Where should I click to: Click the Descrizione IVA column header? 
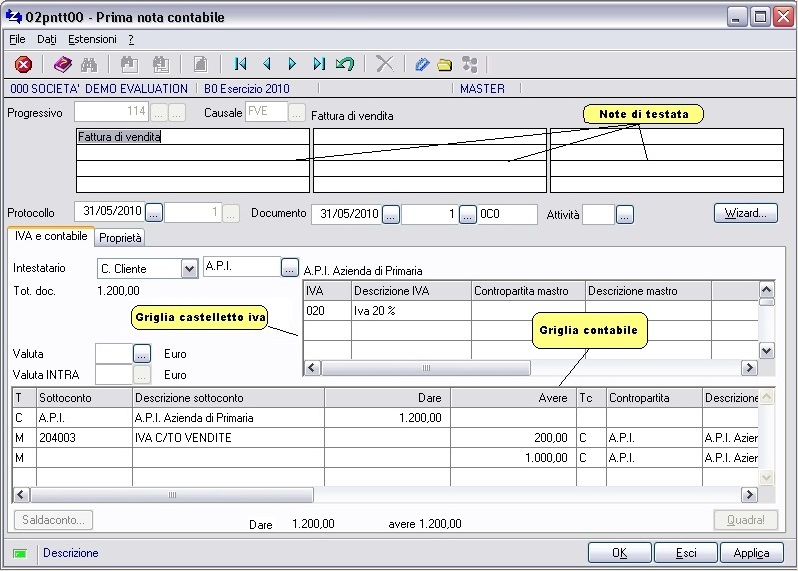[x=411, y=291]
